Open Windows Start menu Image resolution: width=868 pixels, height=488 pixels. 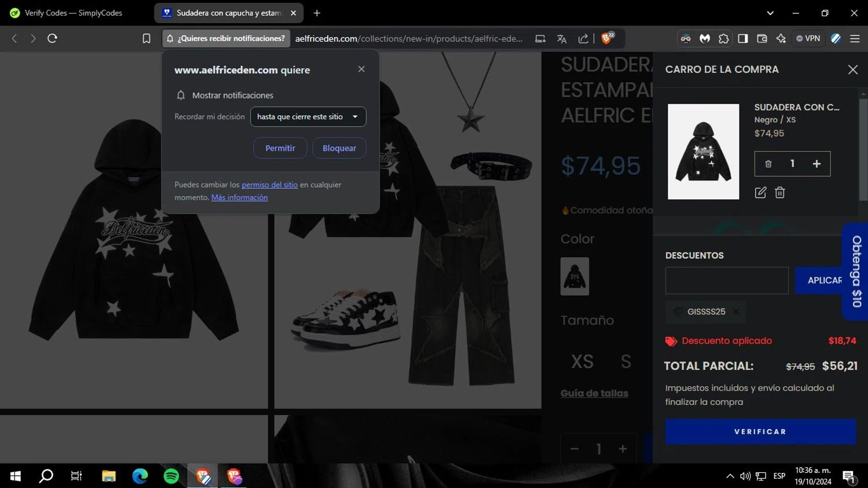[x=16, y=476]
